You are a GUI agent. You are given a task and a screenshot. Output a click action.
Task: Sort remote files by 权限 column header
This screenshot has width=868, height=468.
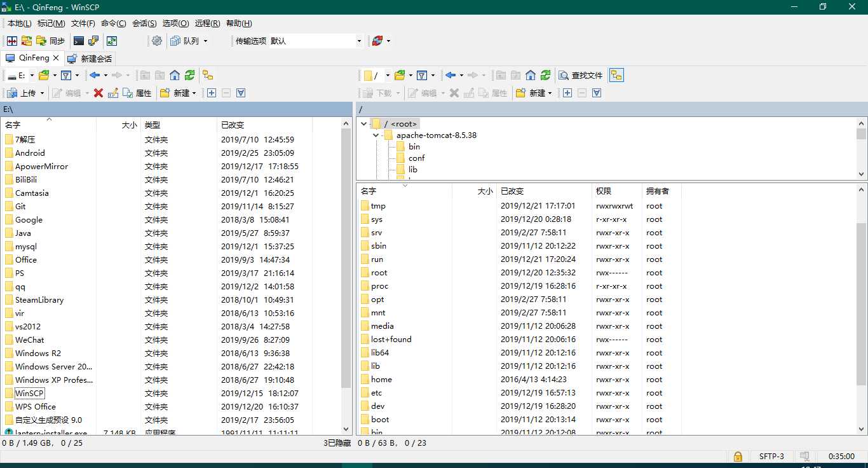tap(616, 191)
